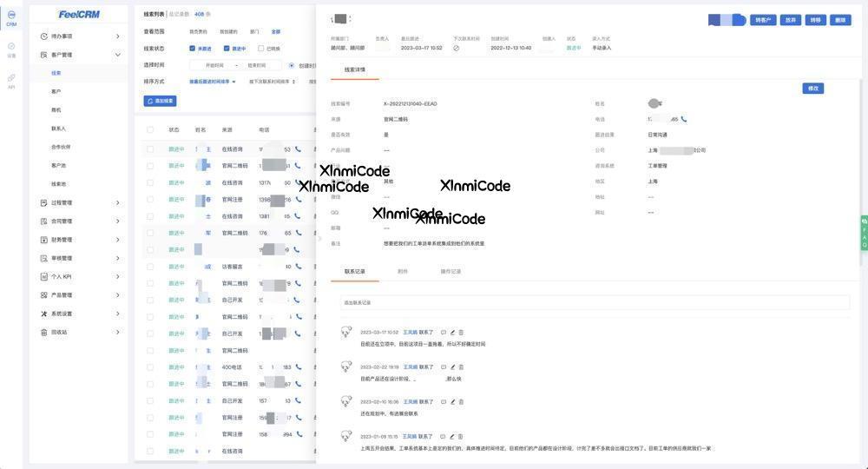
Task: Select the 创建时间 radio button
Action: 293,65
